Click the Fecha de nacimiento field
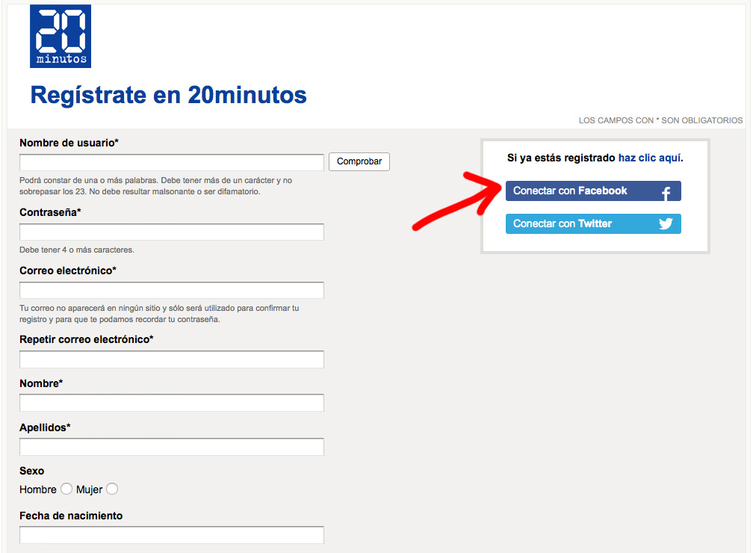 171,534
